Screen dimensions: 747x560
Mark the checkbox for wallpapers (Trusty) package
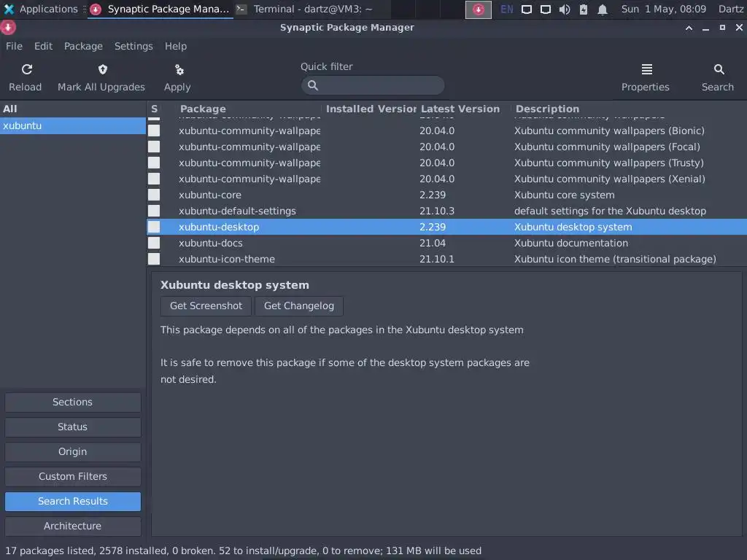coord(154,163)
